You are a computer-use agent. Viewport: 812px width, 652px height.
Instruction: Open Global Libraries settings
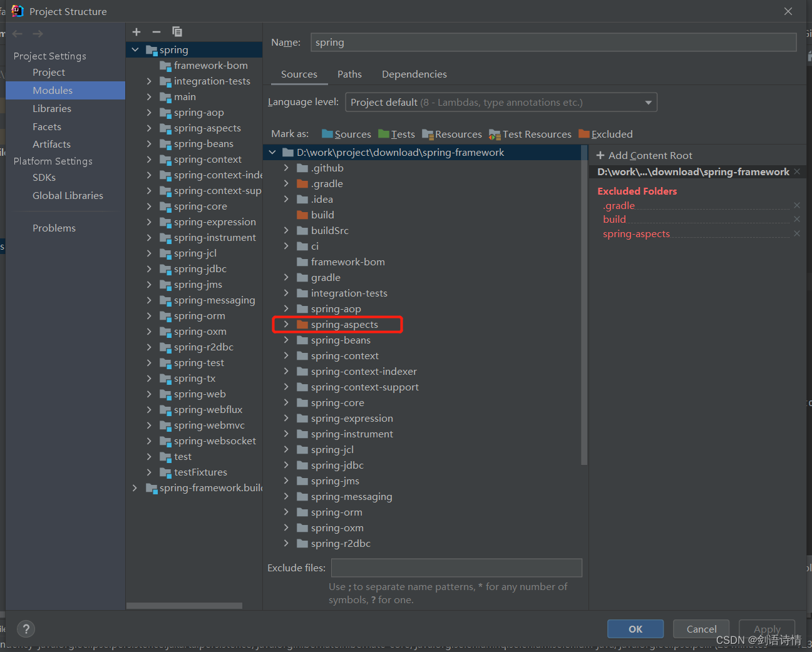(x=68, y=196)
